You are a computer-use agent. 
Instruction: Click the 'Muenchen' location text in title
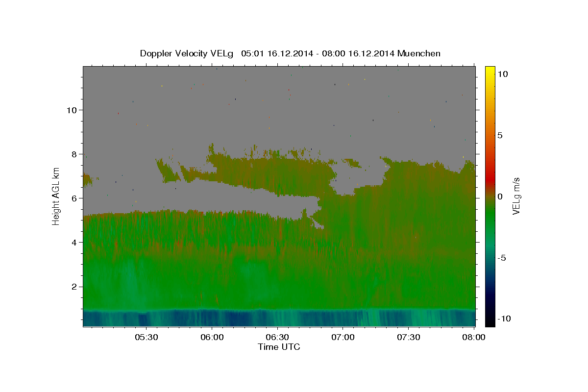[x=419, y=53]
